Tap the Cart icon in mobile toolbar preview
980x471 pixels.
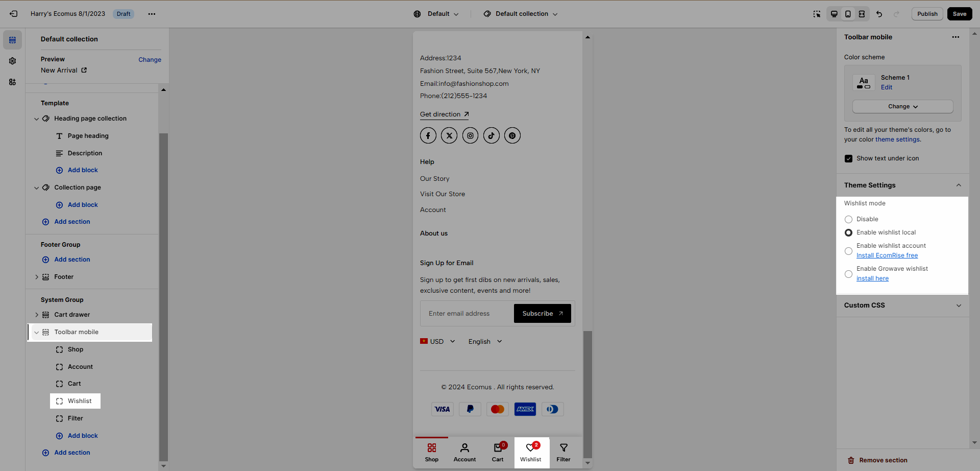coord(498,448)
